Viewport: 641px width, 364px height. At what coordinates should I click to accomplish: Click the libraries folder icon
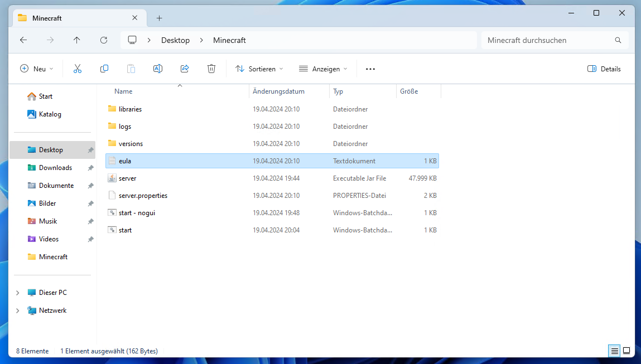[112, 109]
